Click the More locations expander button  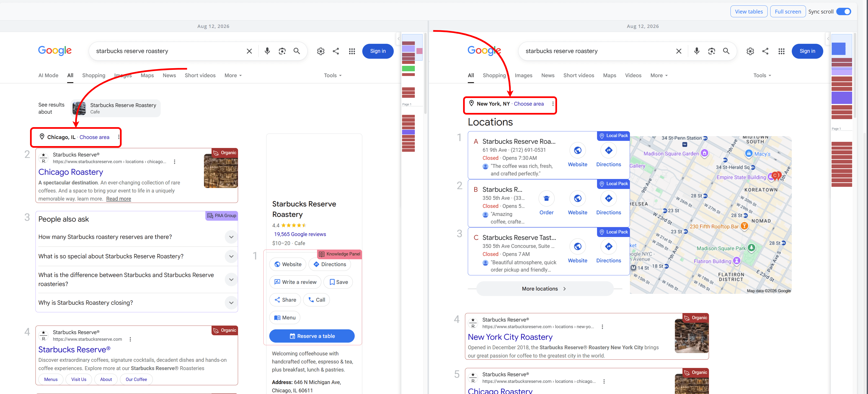tap(545, 289)
